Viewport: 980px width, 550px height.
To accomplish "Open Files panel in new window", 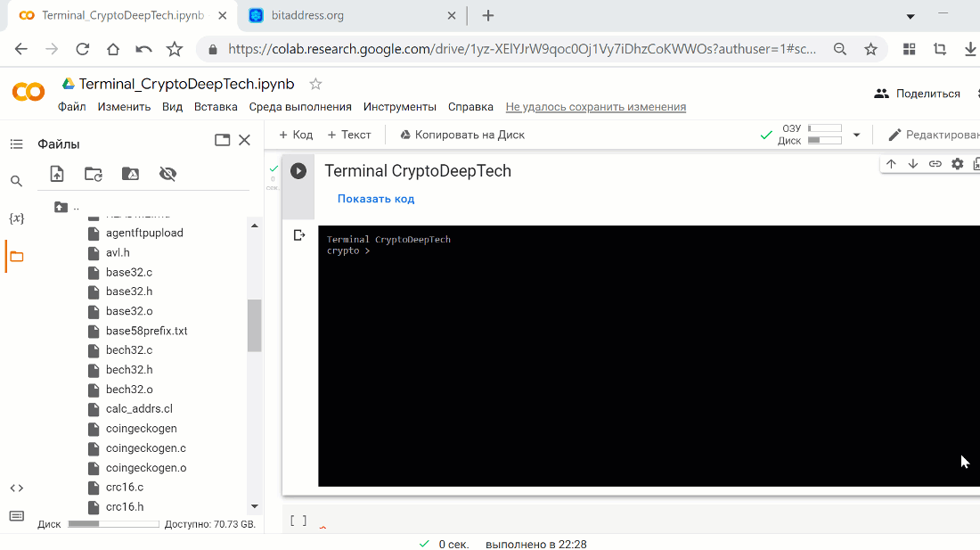I will coord(223,140).
